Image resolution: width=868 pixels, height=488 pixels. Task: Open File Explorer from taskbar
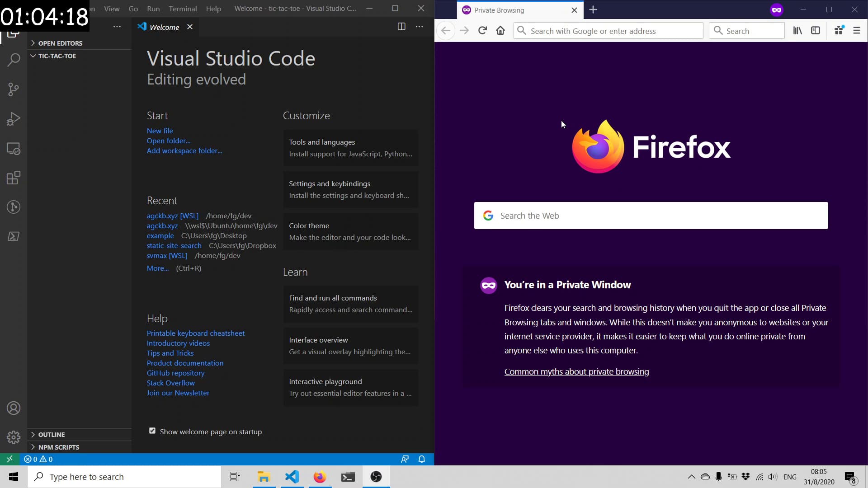click(264, 477)
